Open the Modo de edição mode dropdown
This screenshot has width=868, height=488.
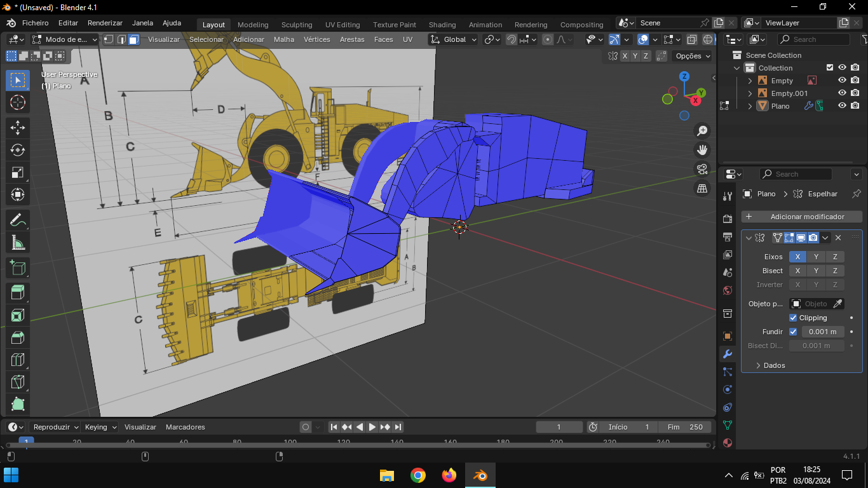point(65,39)
